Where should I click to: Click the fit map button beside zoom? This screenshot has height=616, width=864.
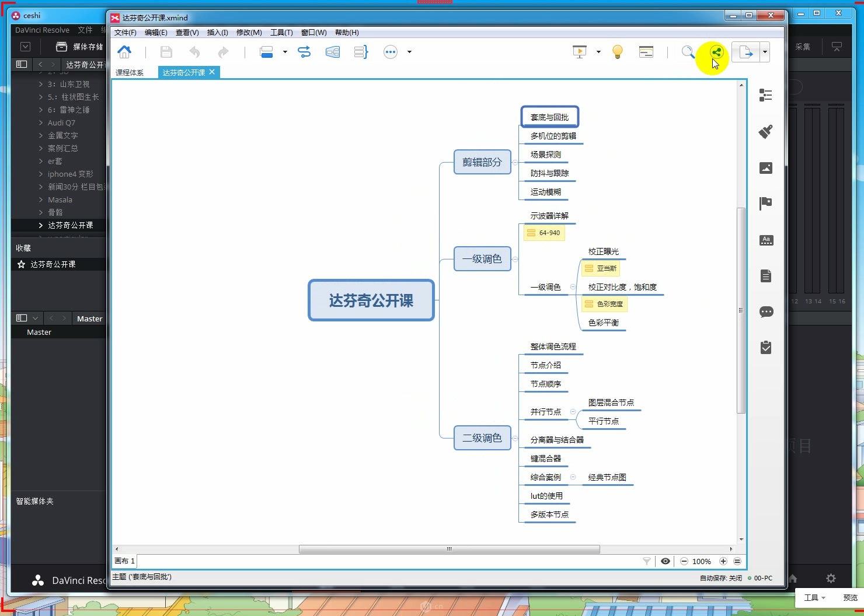point(737,561)
